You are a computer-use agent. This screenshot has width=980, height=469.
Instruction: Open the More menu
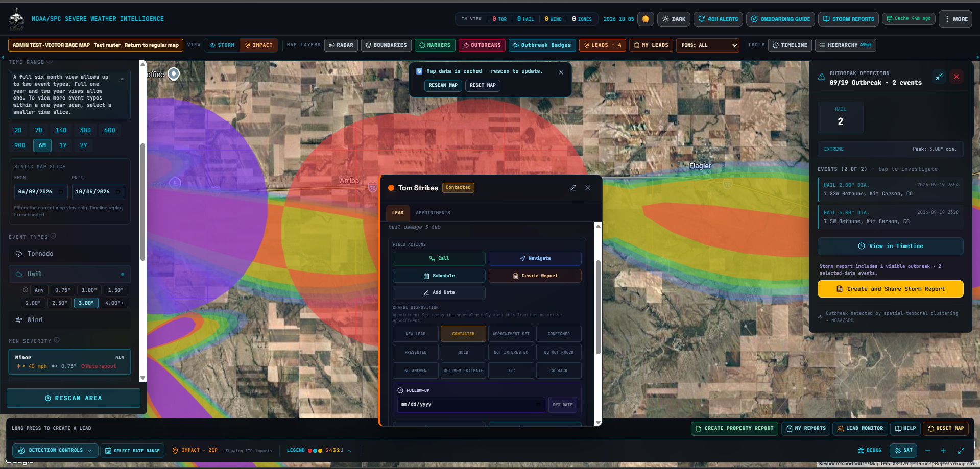point(955,19)
